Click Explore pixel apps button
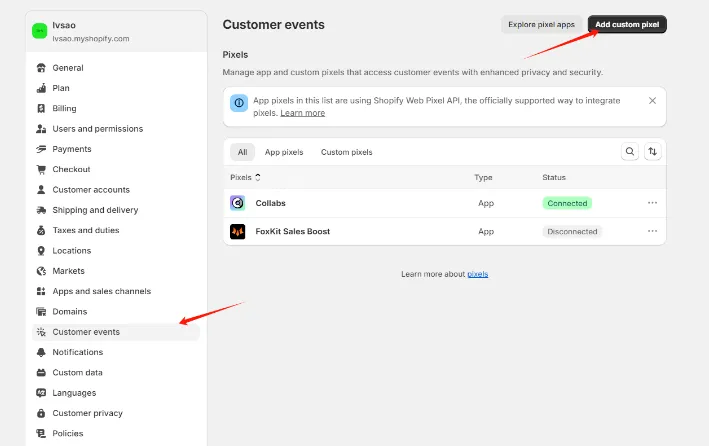The height and width of the screenshot is (446, 709). click(x=541, y=24)
